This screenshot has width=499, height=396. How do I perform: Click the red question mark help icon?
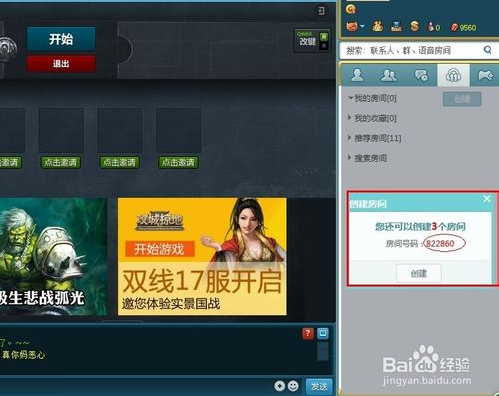pos(308,334)
